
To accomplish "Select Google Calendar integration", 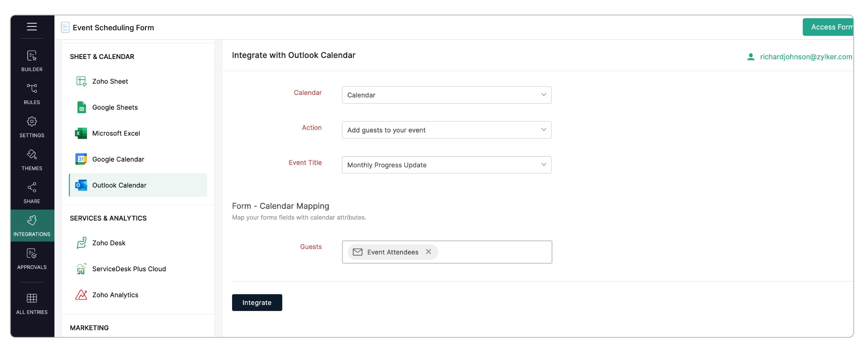I will 118,159.
